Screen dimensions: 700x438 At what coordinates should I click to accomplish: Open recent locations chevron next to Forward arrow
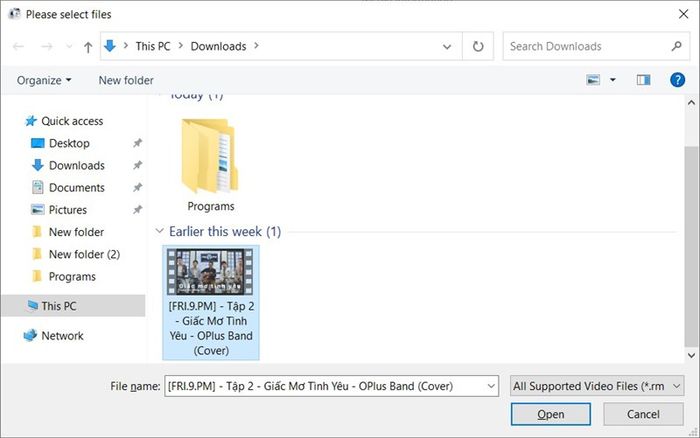tap(69, 46)
